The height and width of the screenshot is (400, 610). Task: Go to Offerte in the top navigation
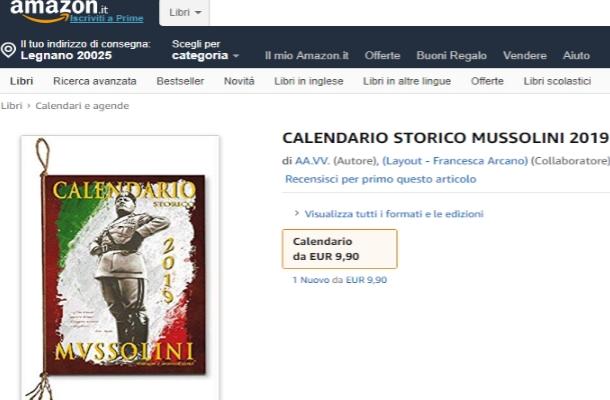click(382, 56)
